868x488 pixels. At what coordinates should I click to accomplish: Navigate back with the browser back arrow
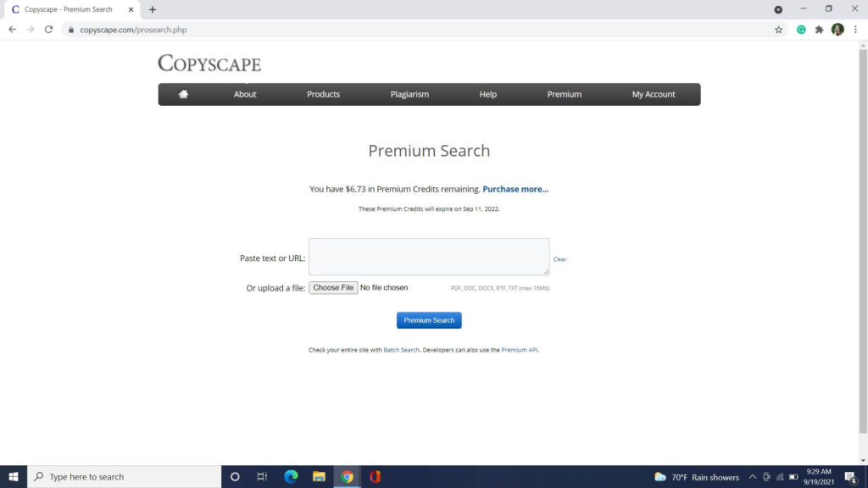click(12, 28)
